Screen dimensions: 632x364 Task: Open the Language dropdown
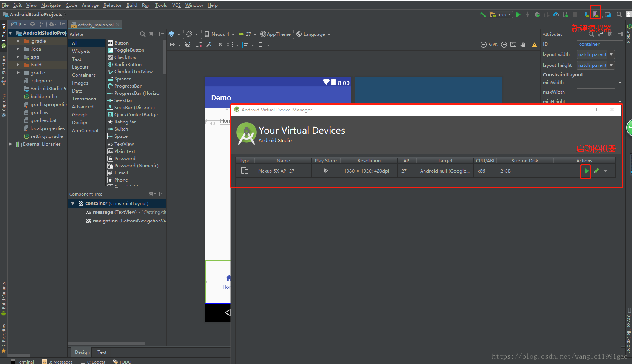tap(313, 34)
